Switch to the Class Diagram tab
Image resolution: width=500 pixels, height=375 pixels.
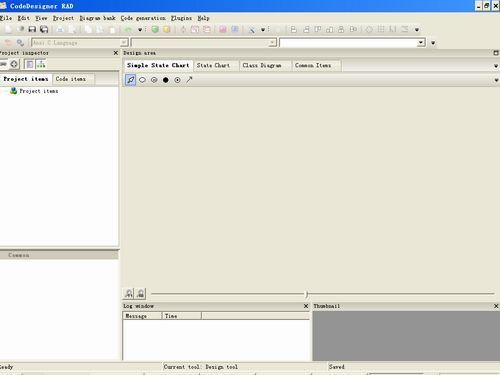[x=262, y=65]
